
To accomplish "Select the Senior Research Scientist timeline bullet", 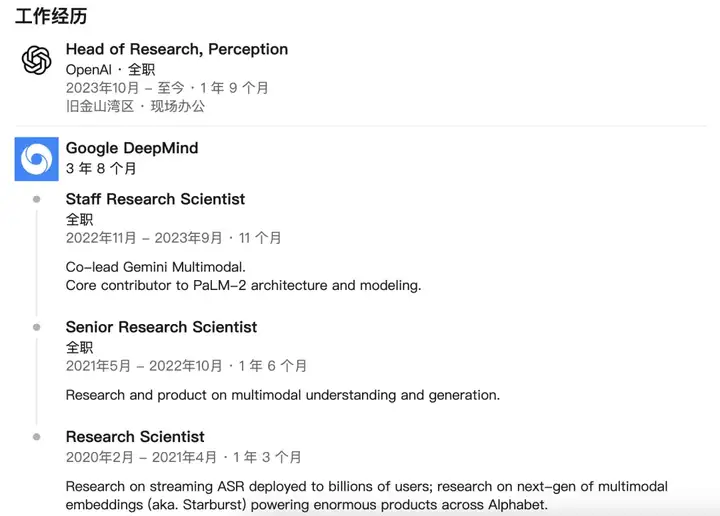I will (37, 327).
